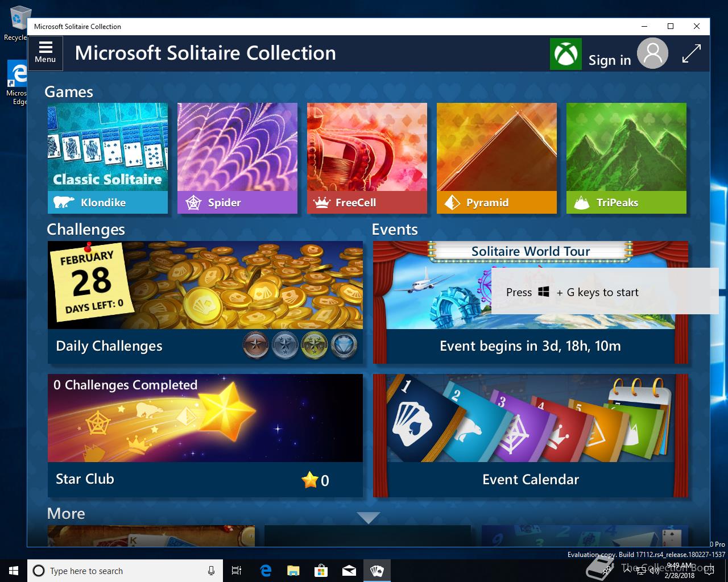
Task: Open the Daily Challenges tile
Action: click(205, 302)
